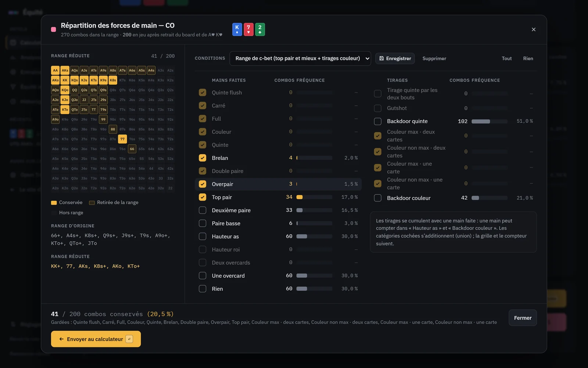Click the 2 of clubs board card
The width and height of the screenshot is (588, 368).
click(x=260, y=29)
